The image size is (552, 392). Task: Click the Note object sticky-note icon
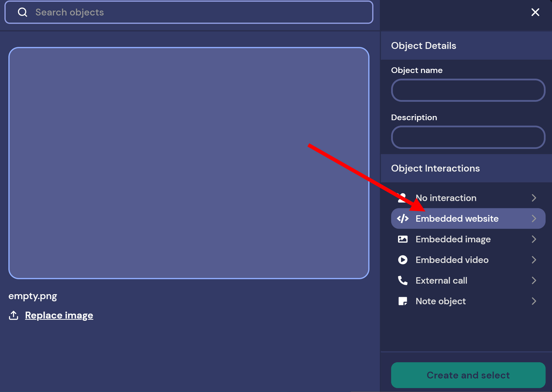coord(403,301)
